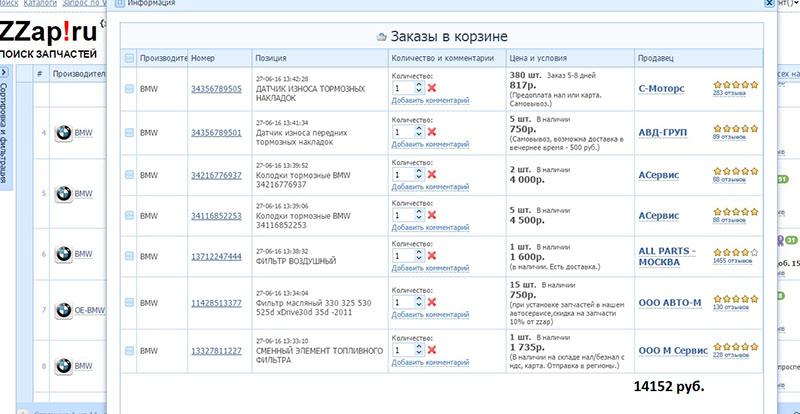Click the BMW logo in background row 5
The height and width of the screenshot is (414, 800).
64,194
